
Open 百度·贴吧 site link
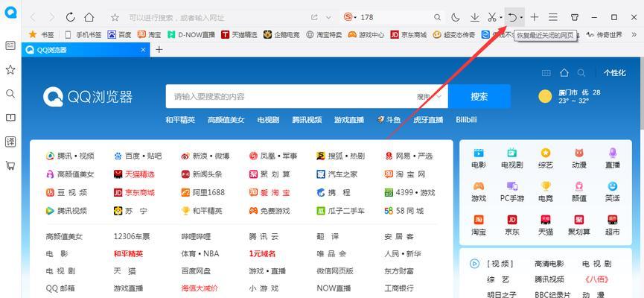click(138, 156)
